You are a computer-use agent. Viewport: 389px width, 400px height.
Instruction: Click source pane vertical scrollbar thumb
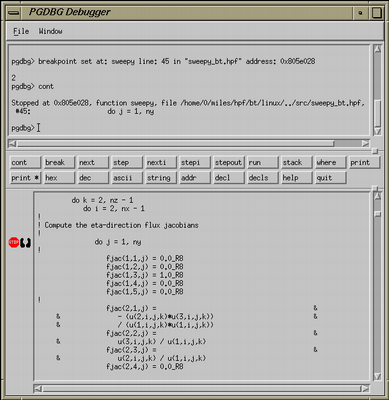pos(377,214)
